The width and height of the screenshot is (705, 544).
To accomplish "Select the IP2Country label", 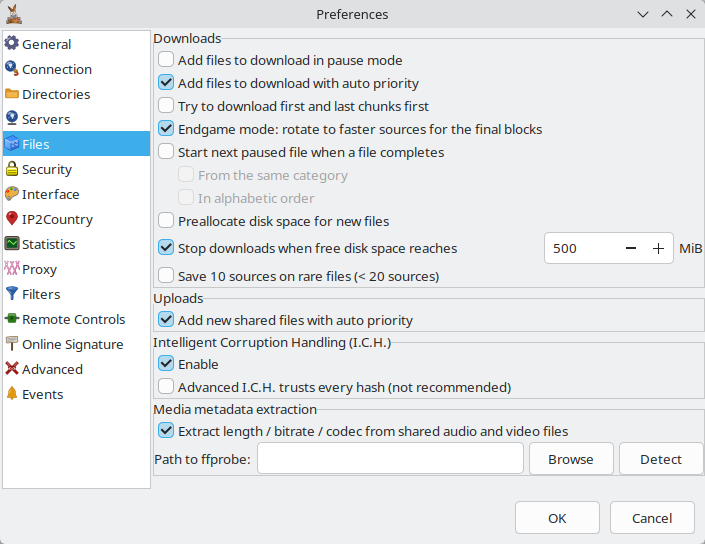I will pyautogui.click(x=57, y=219).
